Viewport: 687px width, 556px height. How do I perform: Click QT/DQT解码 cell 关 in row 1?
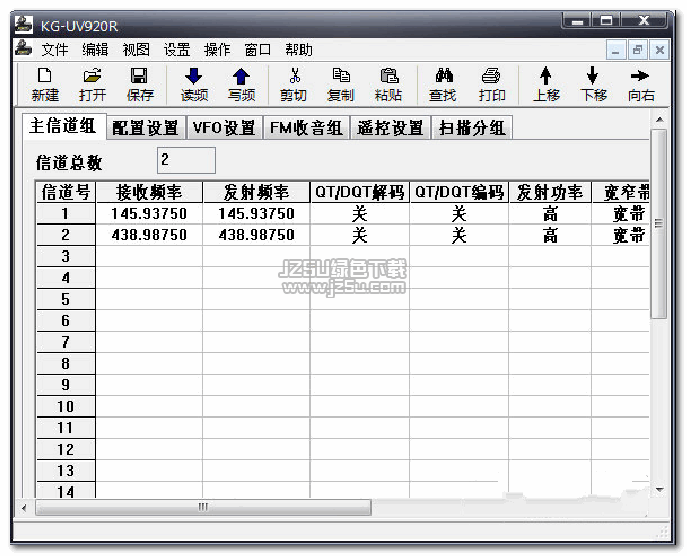click(360, 214)
